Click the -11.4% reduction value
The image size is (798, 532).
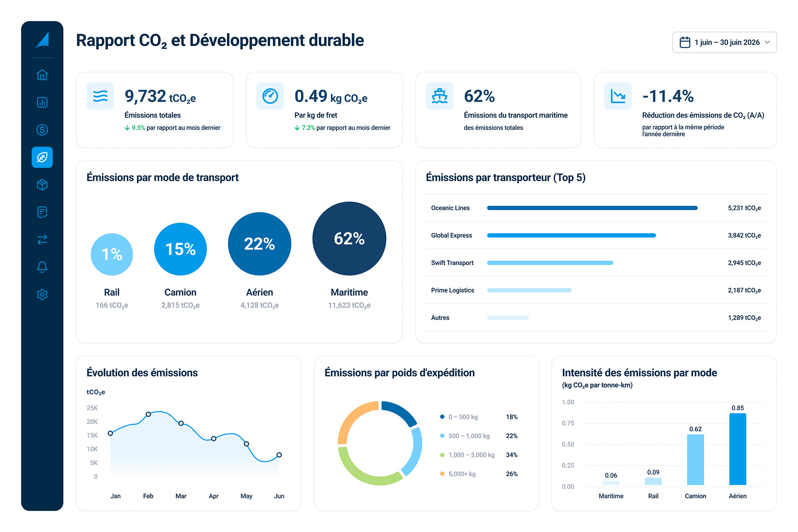[668, 96]
